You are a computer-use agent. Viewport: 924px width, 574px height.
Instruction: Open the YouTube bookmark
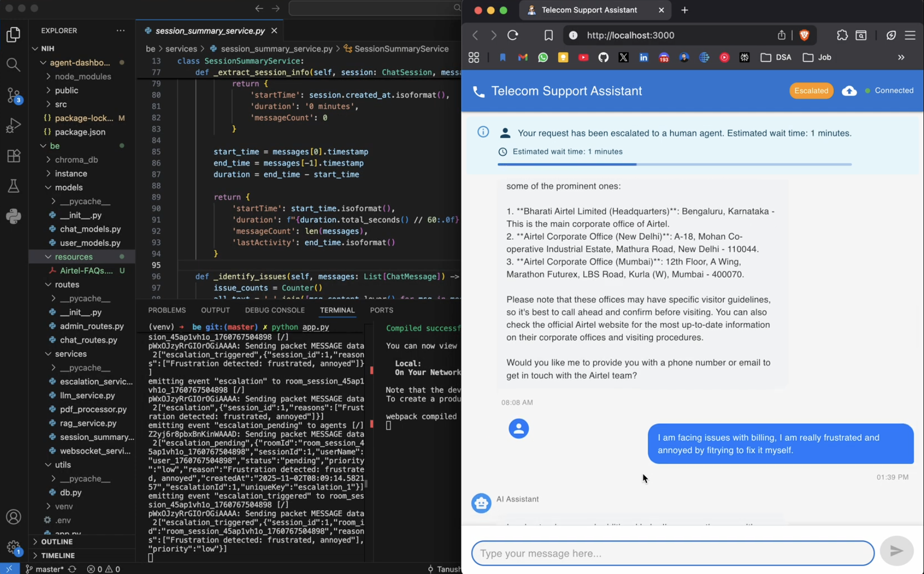point(583,58)
